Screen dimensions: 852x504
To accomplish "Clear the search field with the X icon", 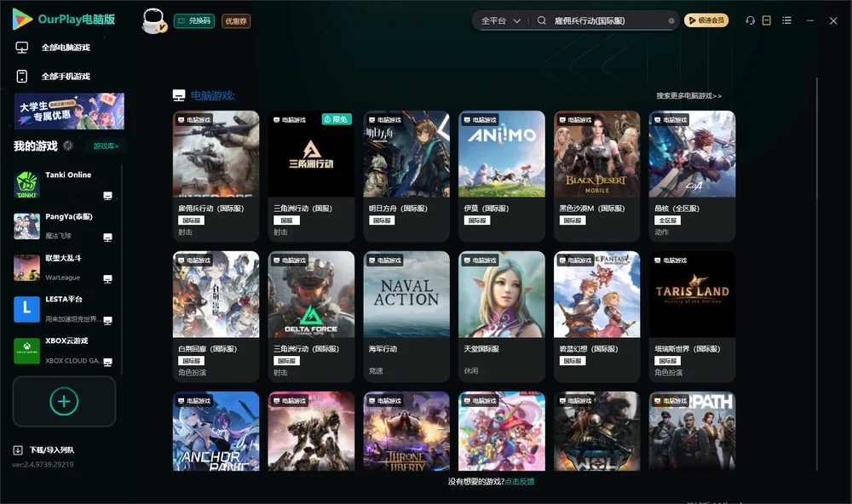I will pyautogui.click(x=671, y=21).
